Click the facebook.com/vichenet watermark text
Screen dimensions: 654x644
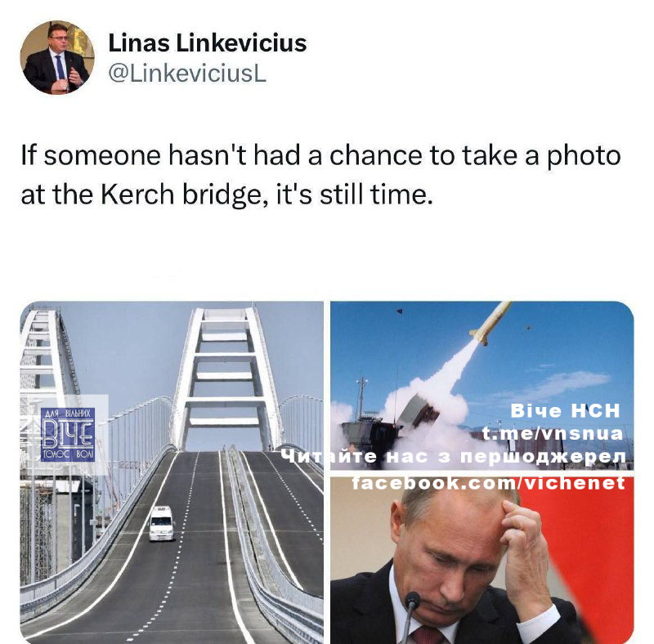point(488,484)
